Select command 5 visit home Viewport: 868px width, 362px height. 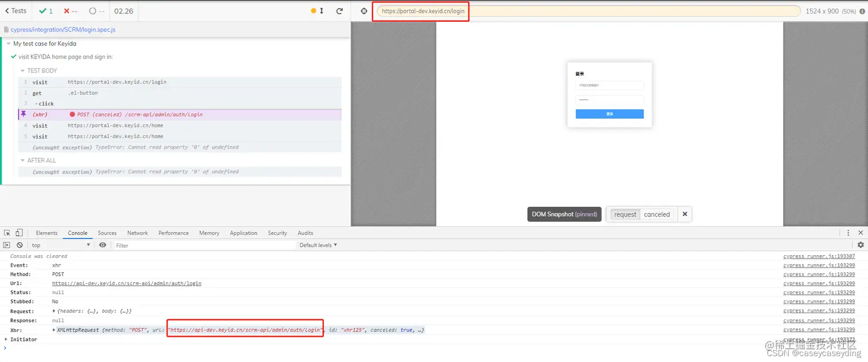[x=180, y=137]
